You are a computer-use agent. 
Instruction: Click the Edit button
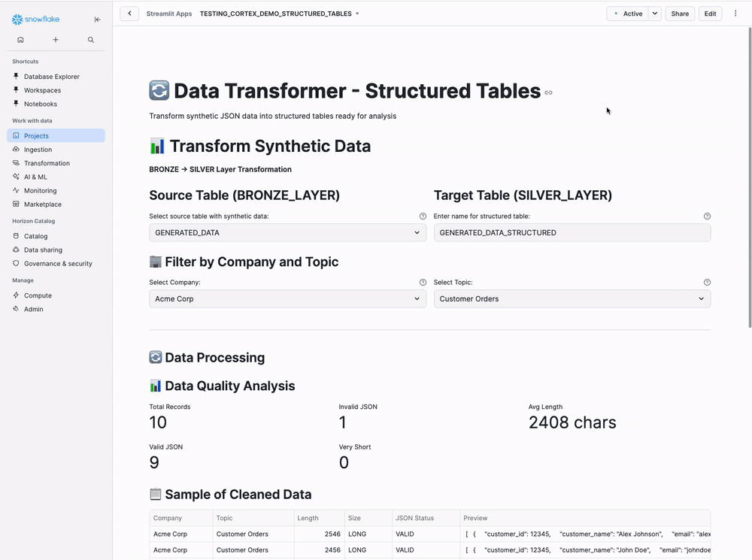(710, 13)
